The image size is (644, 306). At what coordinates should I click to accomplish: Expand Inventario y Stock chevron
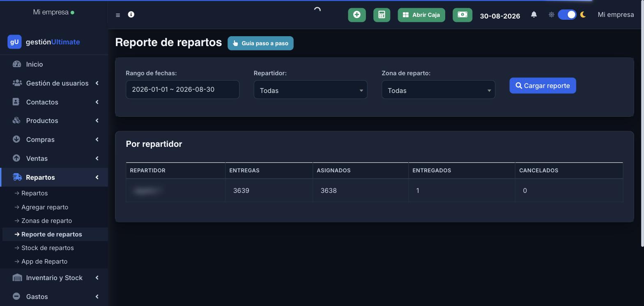coord(97,278)
